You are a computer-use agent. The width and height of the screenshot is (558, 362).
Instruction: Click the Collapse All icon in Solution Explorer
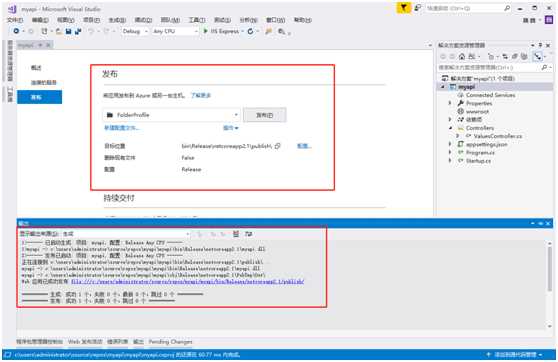515,56
